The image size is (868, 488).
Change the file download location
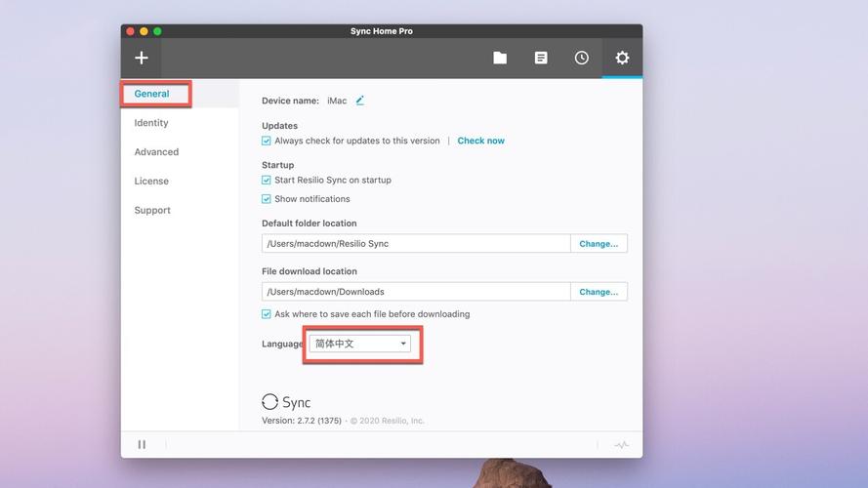(x=599, y=292)
